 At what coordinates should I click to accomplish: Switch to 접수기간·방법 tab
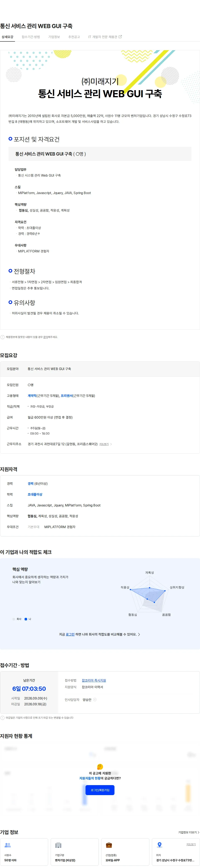31,37
